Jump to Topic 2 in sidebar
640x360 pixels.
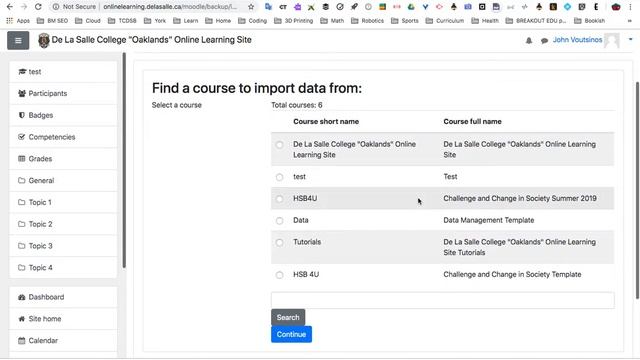coord(63,224)
